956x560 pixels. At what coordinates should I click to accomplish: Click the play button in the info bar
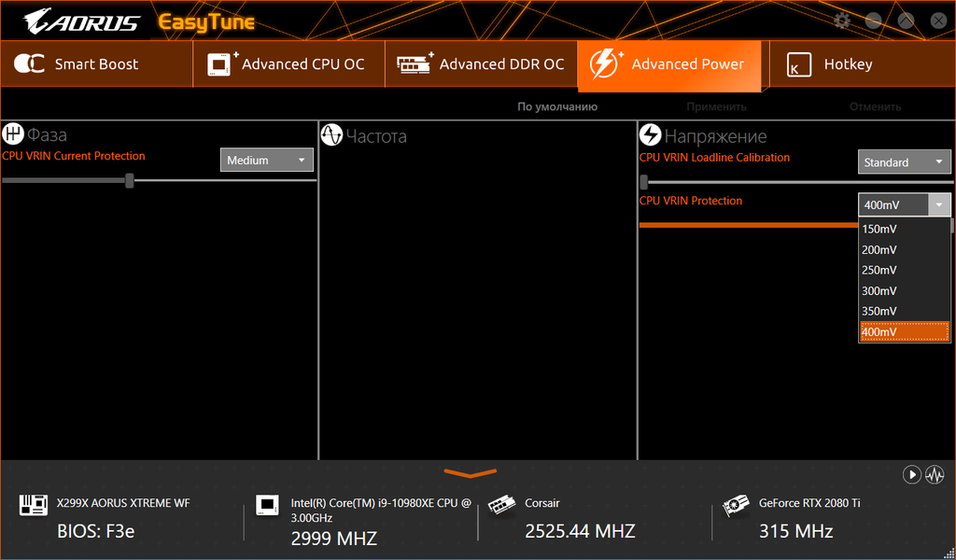(911, 474)
